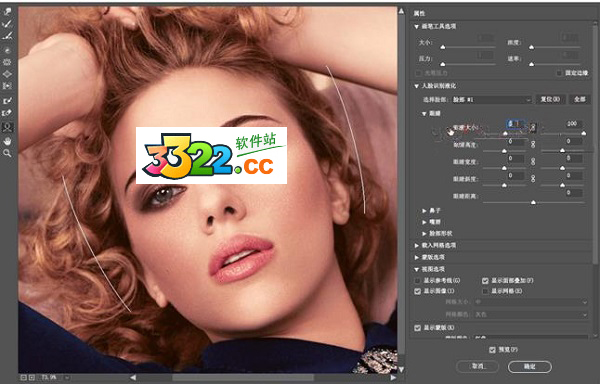Toggle the pin edges (固定边缘) checkbox

(559, 73)
